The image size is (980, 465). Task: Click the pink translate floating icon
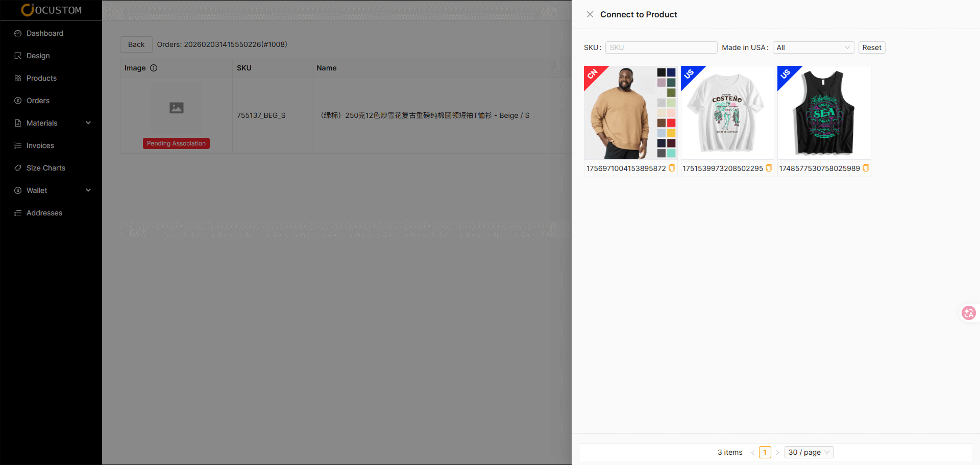click(x=968, y=313)
